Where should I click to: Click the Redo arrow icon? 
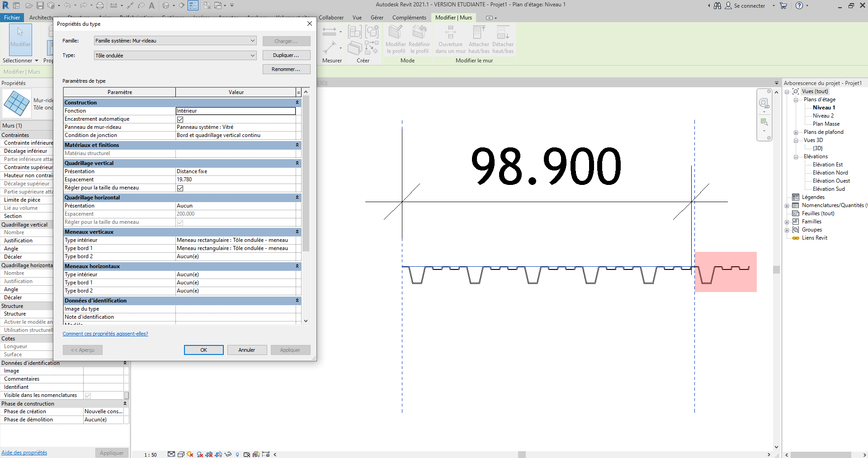coord(84,5)
